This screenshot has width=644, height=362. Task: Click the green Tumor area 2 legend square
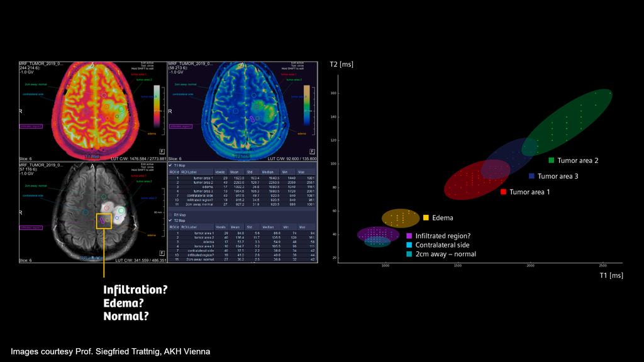click(551, 160)
